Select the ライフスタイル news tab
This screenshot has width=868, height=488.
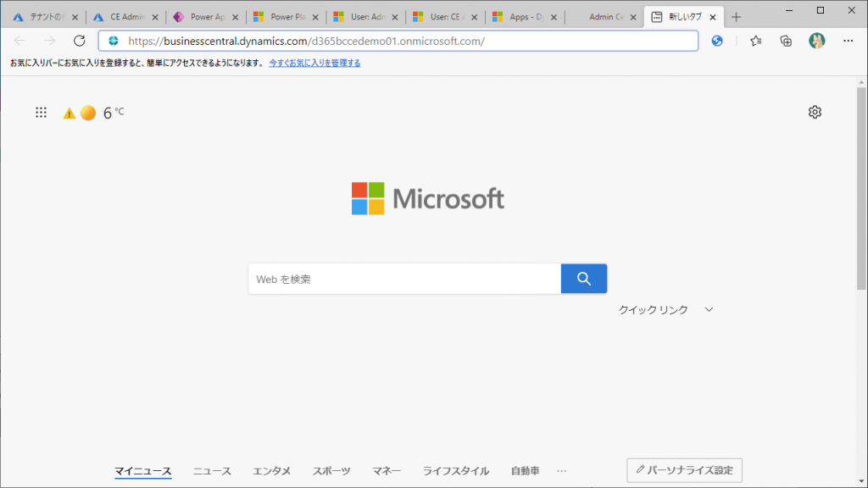pyautogui.click(x=455, y=471)
